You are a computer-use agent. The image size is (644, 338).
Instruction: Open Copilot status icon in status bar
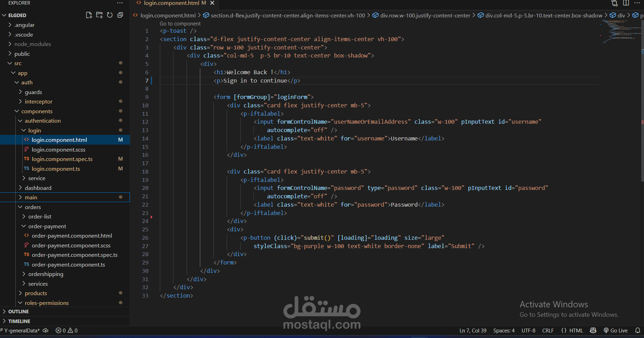tap(593, 330)
